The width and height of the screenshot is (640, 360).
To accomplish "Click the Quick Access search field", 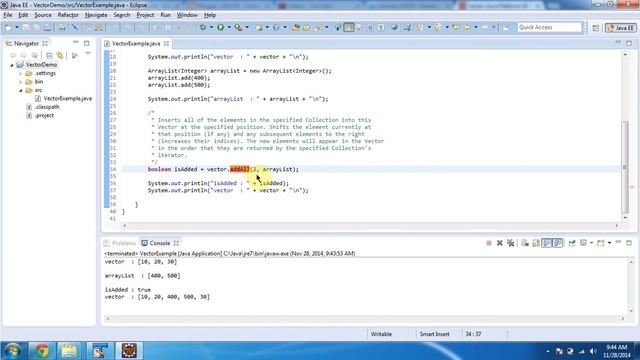I will [x=549, y=27].
